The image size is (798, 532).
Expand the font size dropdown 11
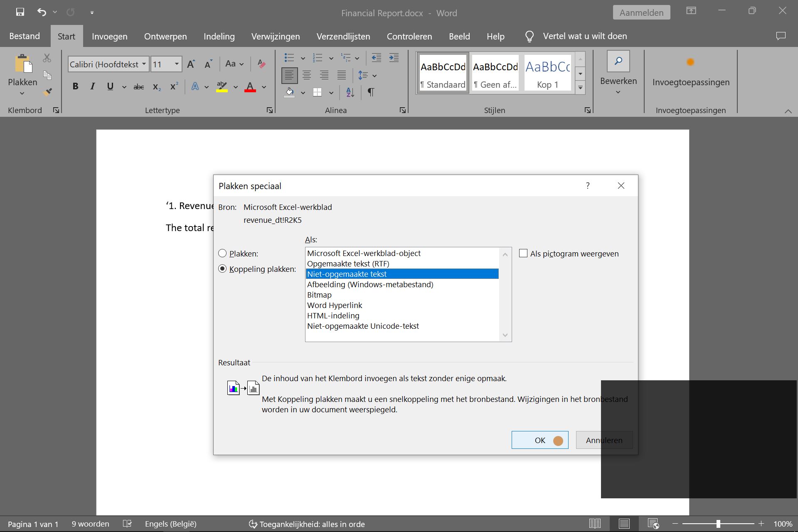click(177, 64)
